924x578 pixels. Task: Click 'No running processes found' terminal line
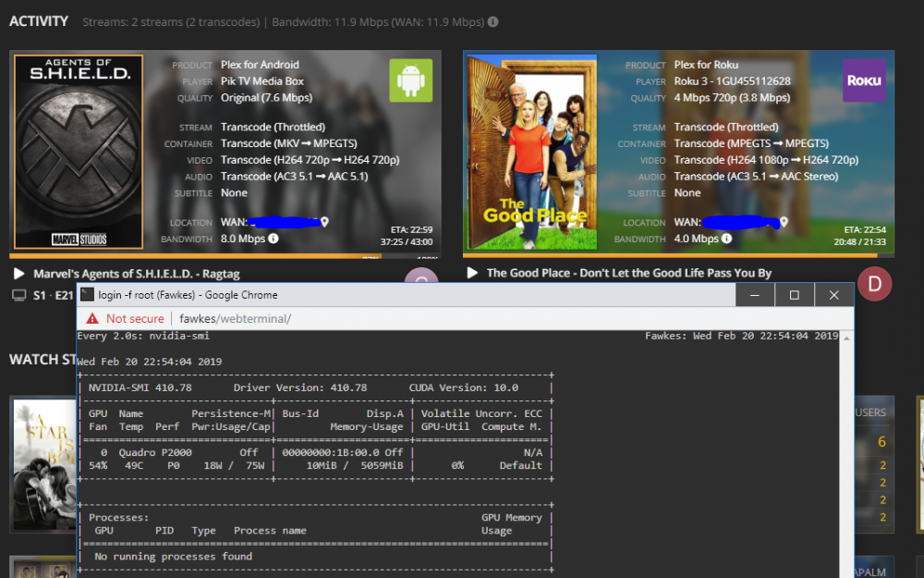pos(174,556)
